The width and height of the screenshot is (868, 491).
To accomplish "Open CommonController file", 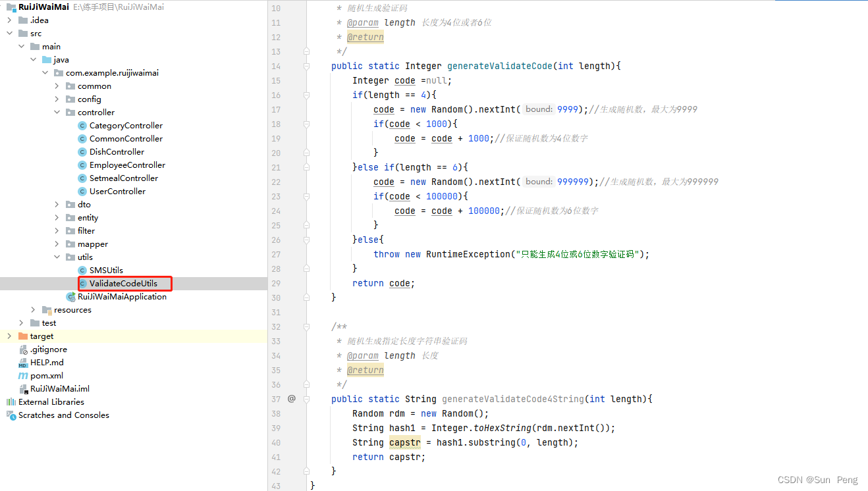I will [x=126, y=139].
